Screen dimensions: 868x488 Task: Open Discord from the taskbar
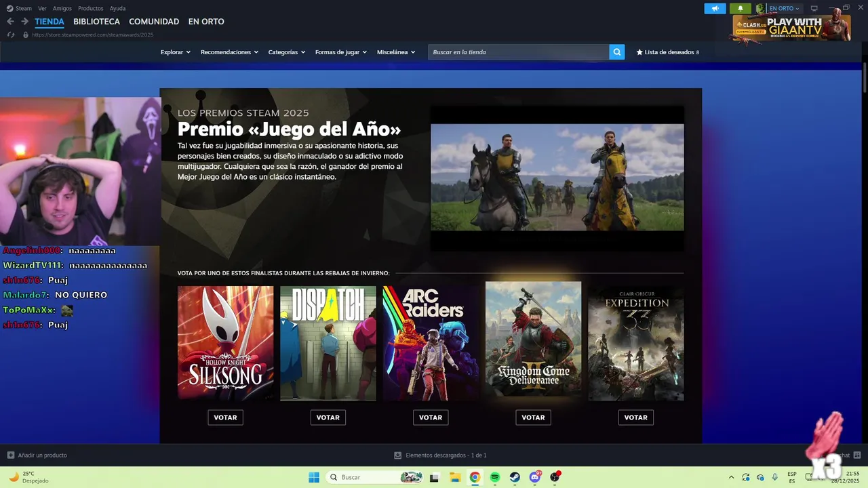pyautogui.click(x=536, y=477)
